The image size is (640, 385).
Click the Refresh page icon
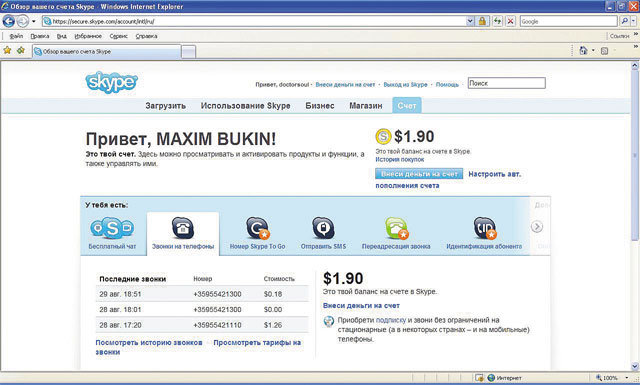point(497,21)
